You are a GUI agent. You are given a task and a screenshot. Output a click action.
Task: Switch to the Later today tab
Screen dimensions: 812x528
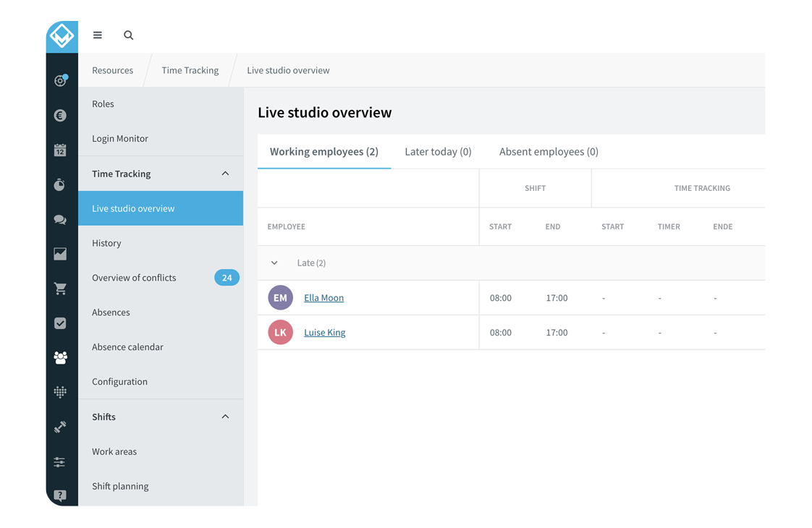[x=438, y=151]
